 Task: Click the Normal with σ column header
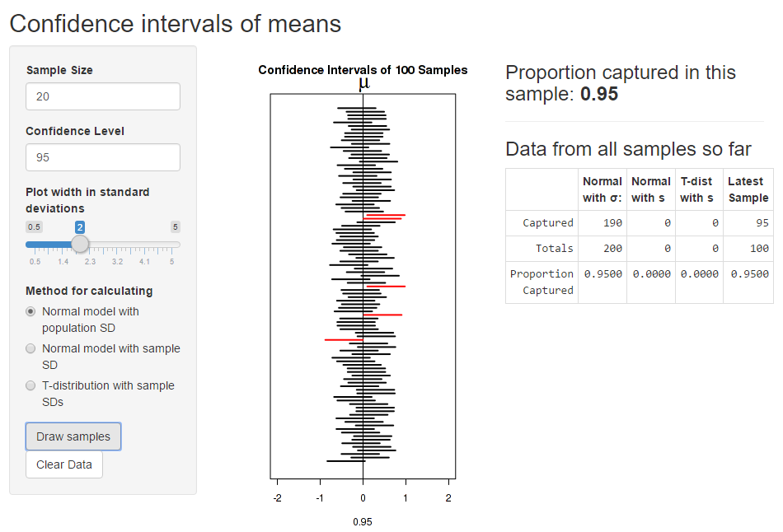pyautogui.click(x=602, y=189)
